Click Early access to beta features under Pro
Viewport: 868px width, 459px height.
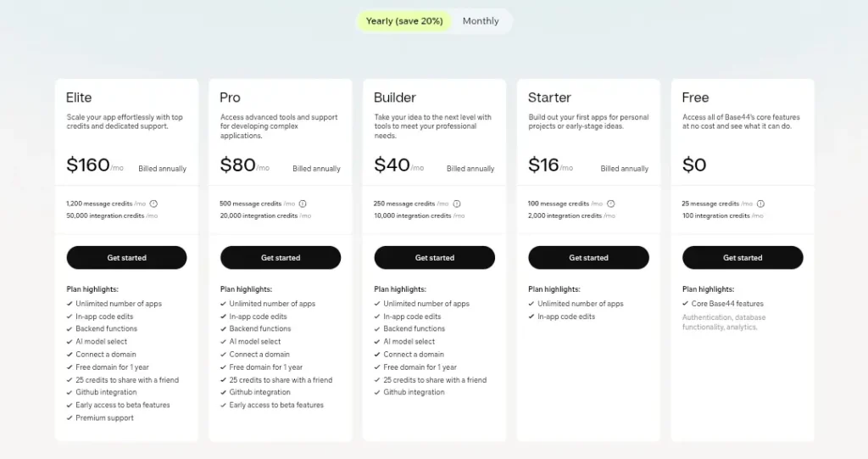276,406
